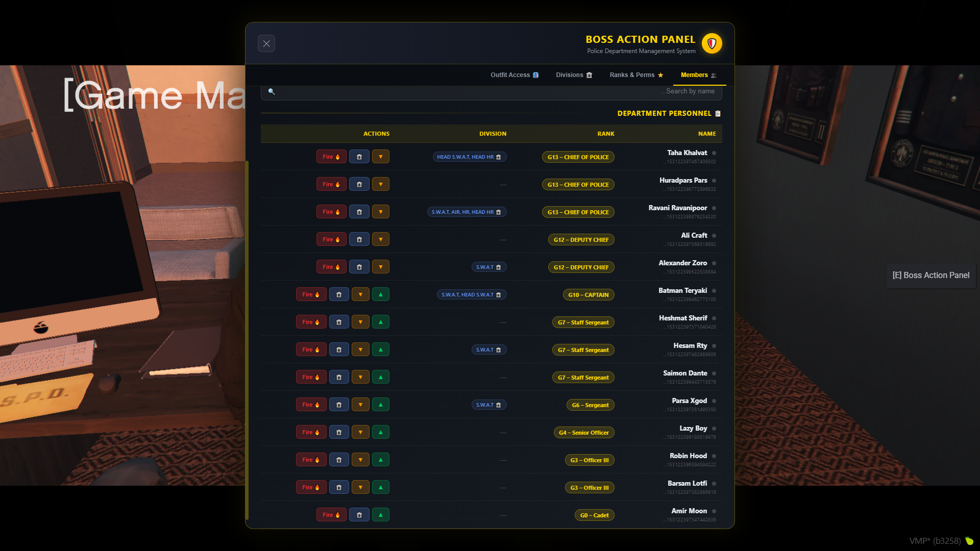Demote Barsam Lotfi with the orange down arrow
This screenshot has height=551, width=980.
click(360, 487)
